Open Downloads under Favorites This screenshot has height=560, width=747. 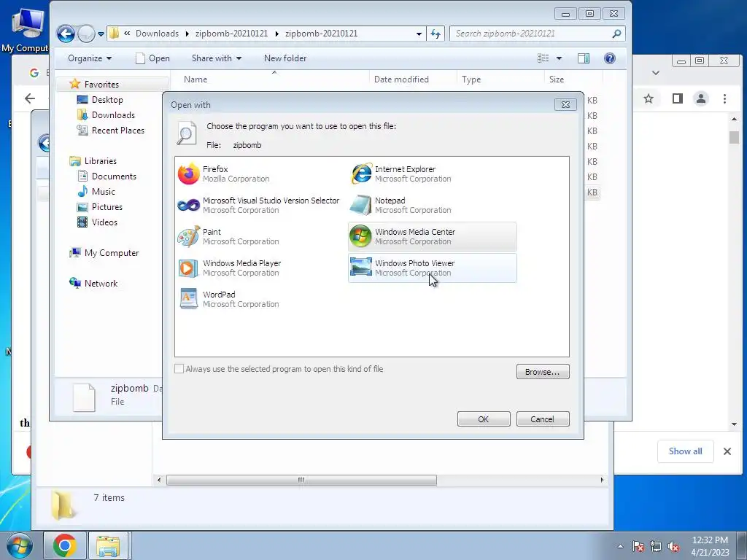point(113,114)
